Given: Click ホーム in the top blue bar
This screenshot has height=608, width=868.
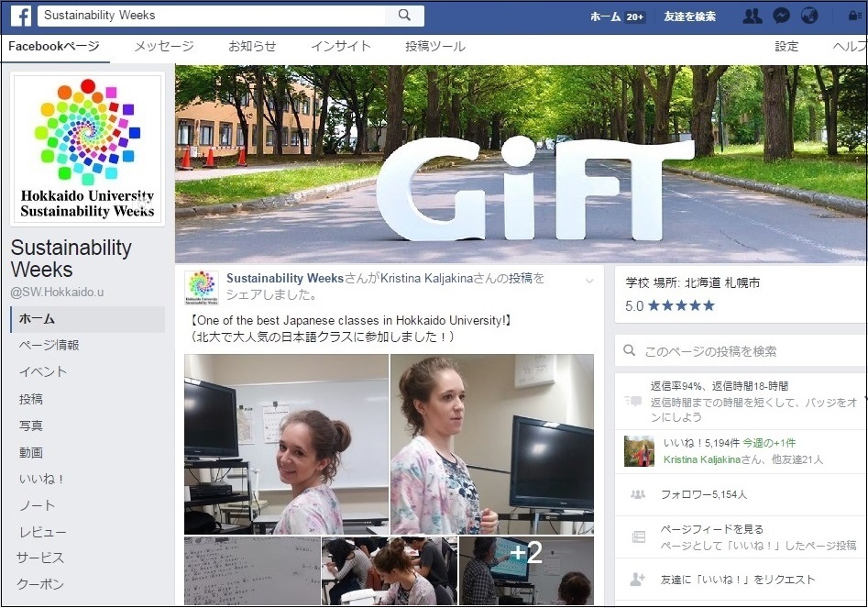Looking at the screenshot, I should click(606, 17).
